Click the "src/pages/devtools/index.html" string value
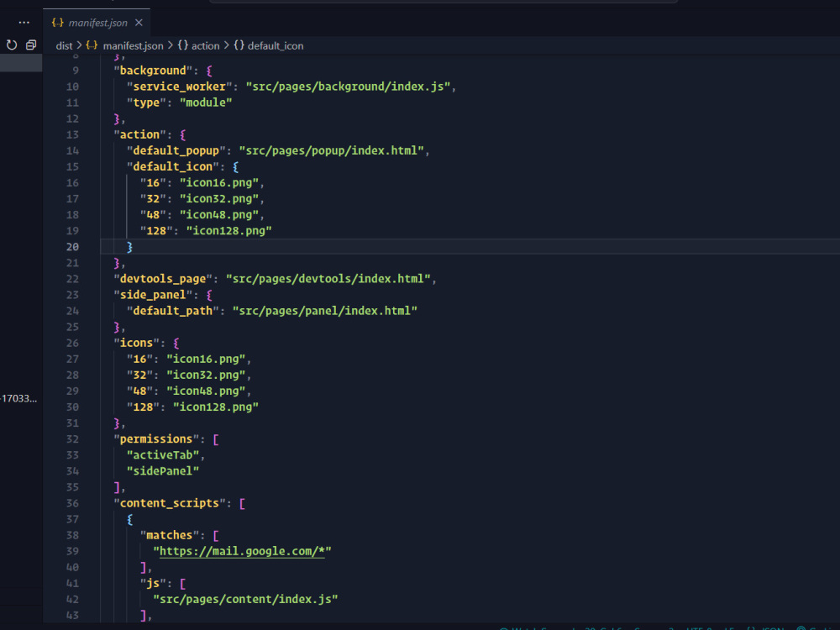840x630 pixels. 328,279
